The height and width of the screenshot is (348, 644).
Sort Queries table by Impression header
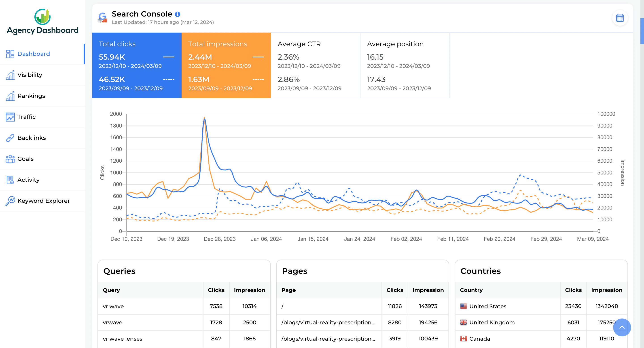click(249, 290)
